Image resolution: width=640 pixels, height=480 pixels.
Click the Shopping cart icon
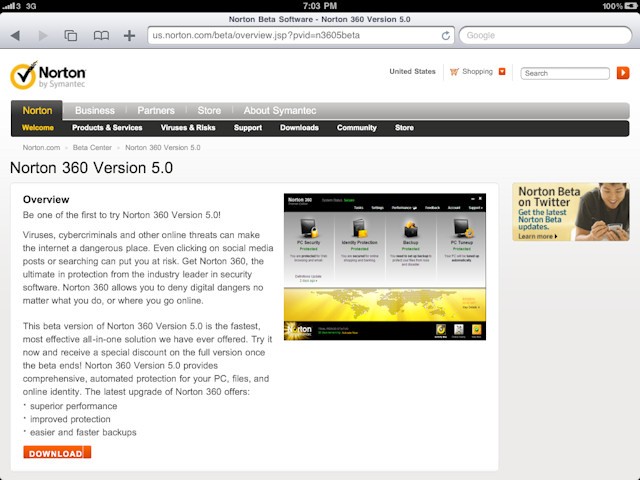coord(454,72)
